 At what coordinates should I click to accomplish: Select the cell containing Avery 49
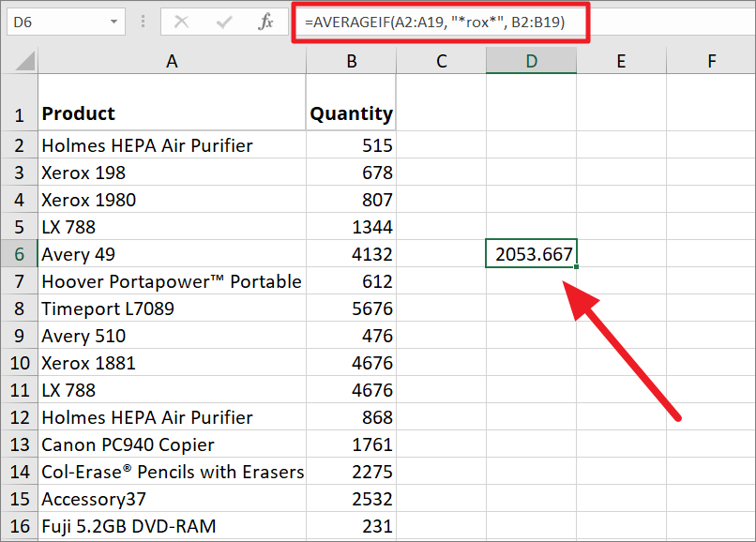point(172,253)
